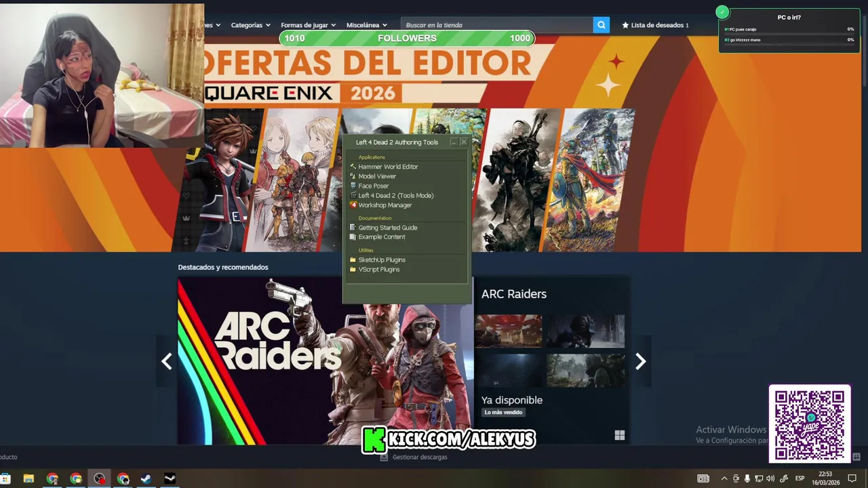Expand the Formas de jugar dropdown
Screen dimensions: 868x488
tap(309, 25)
